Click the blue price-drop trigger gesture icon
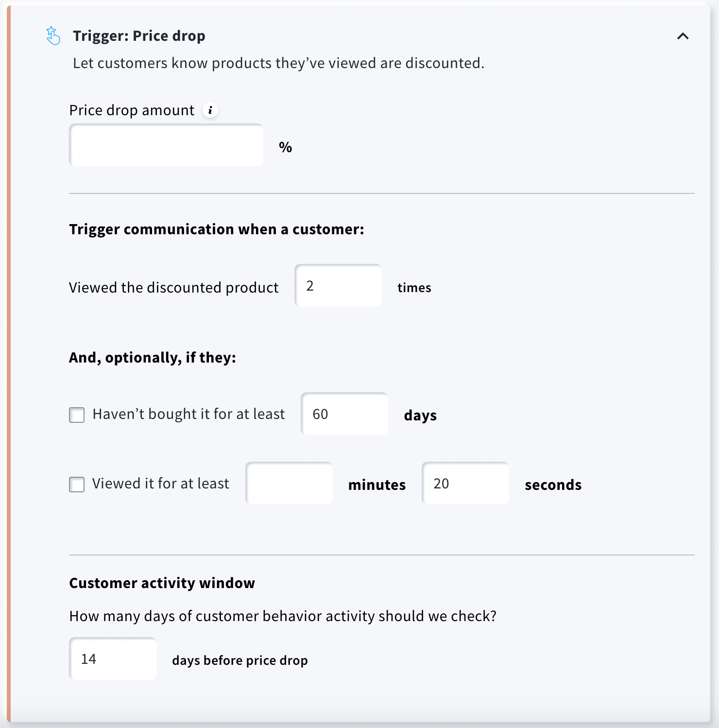This screenshot has height=728, width=719. point(53,35)
